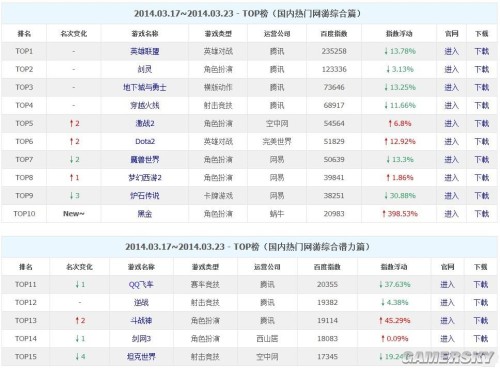
Task: Click 下载 in the TOP9 row
Action: click(x=482, y=196)
